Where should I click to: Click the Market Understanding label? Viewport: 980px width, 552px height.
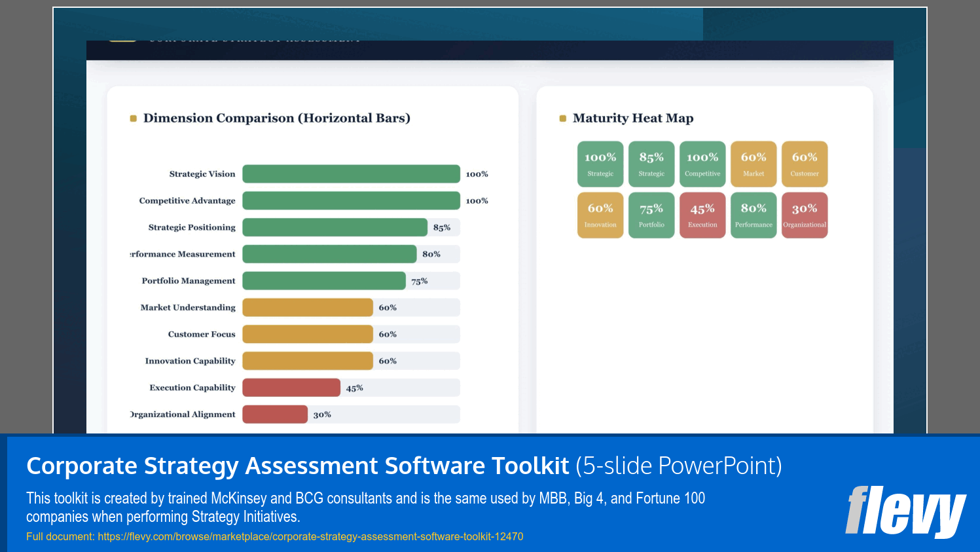coord(188,308)
